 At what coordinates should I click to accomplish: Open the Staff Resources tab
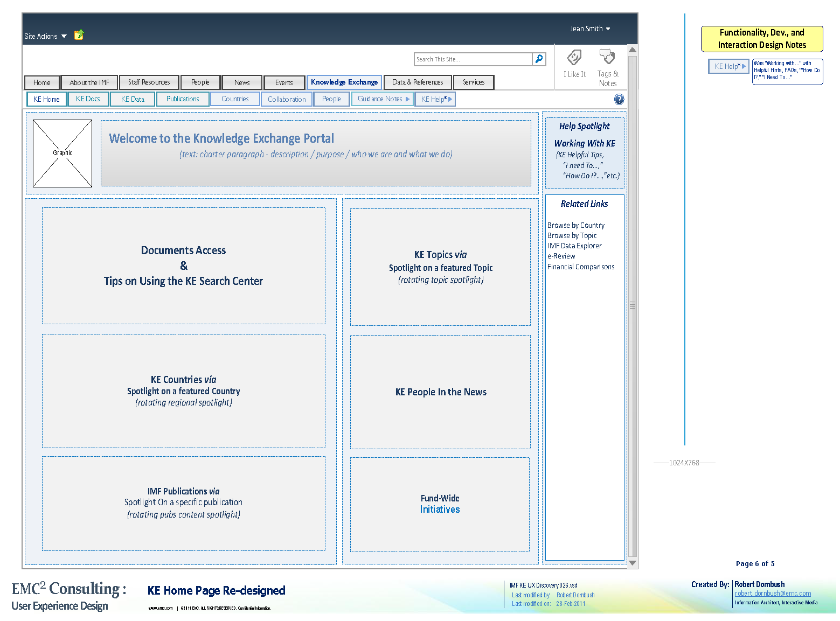149,82
